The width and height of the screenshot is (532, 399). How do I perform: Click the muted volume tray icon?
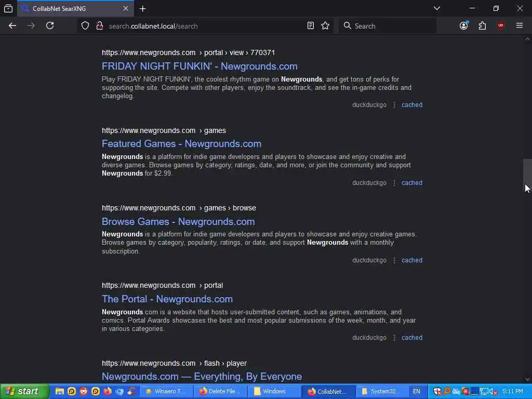tap(493, 391)
